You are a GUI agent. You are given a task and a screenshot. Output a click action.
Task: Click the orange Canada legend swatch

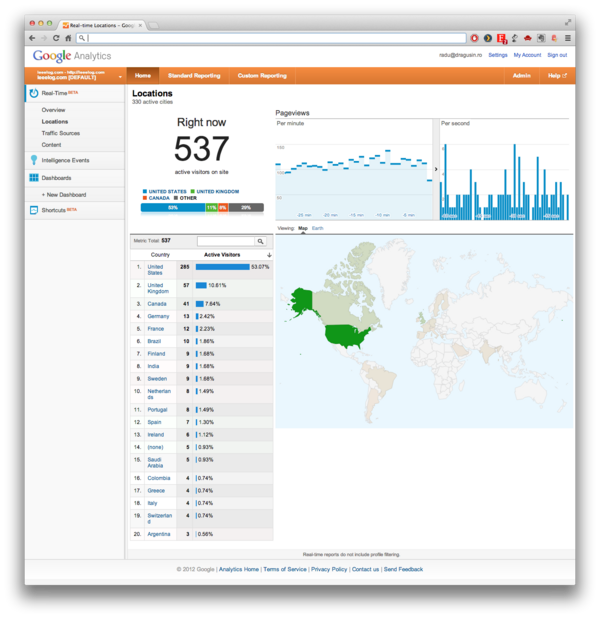pyautogui.click(x=145, y=198)
